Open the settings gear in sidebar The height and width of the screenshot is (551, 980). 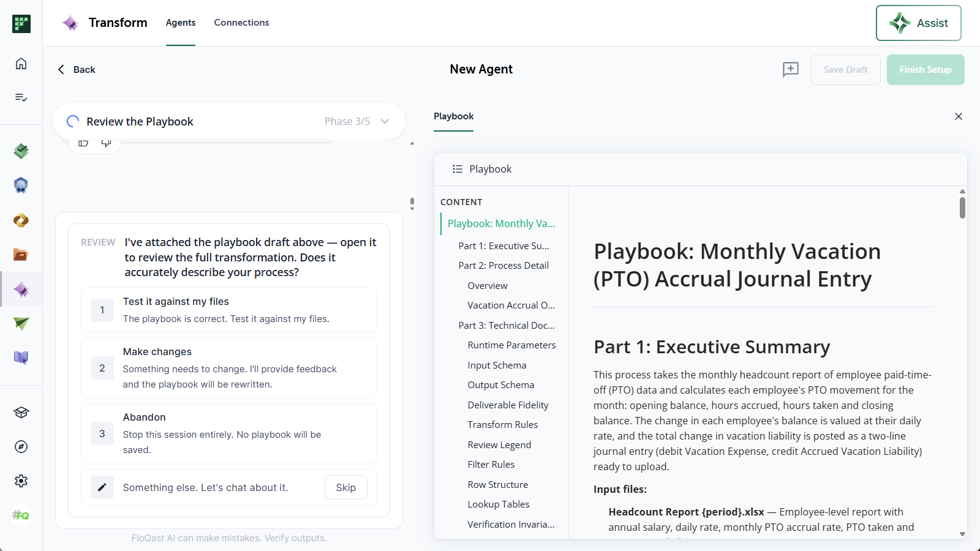click(21, 481)
